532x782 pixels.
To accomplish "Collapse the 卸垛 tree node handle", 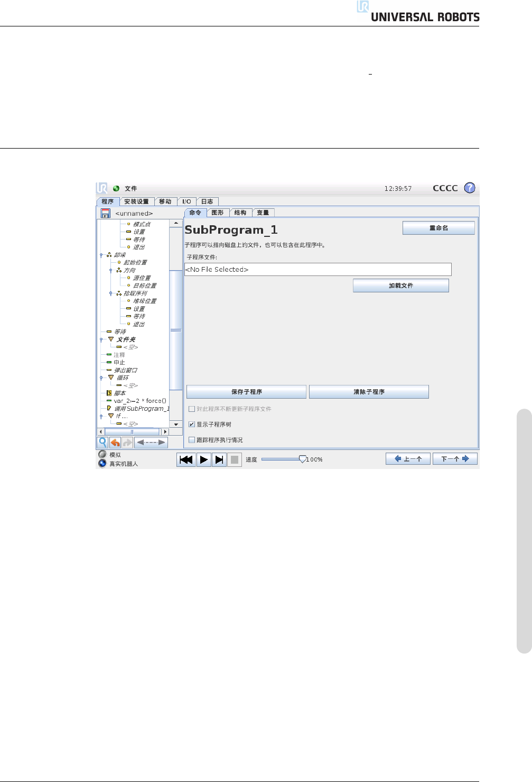I will pyautogui.click(x=101, y=255).
